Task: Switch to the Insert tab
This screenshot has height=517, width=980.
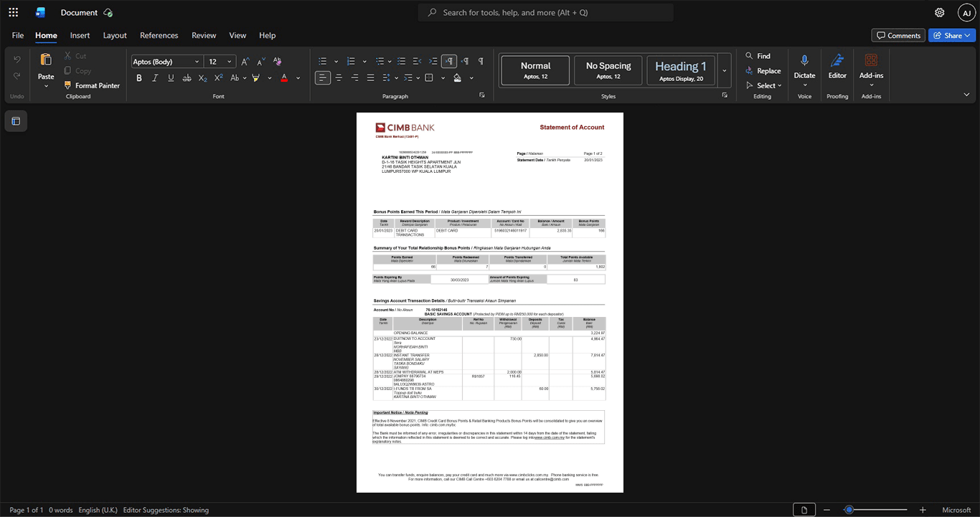Action: pyautogui.click(x=80, y=35)
